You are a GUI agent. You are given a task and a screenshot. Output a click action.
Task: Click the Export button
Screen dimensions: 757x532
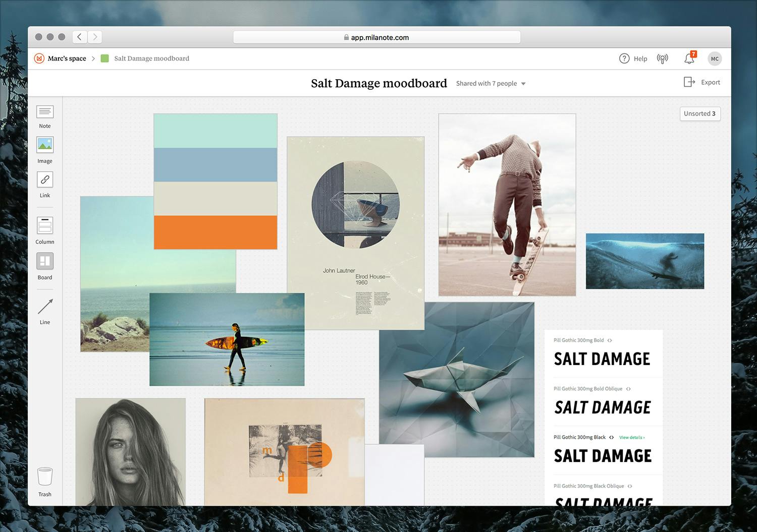[702, 82]
